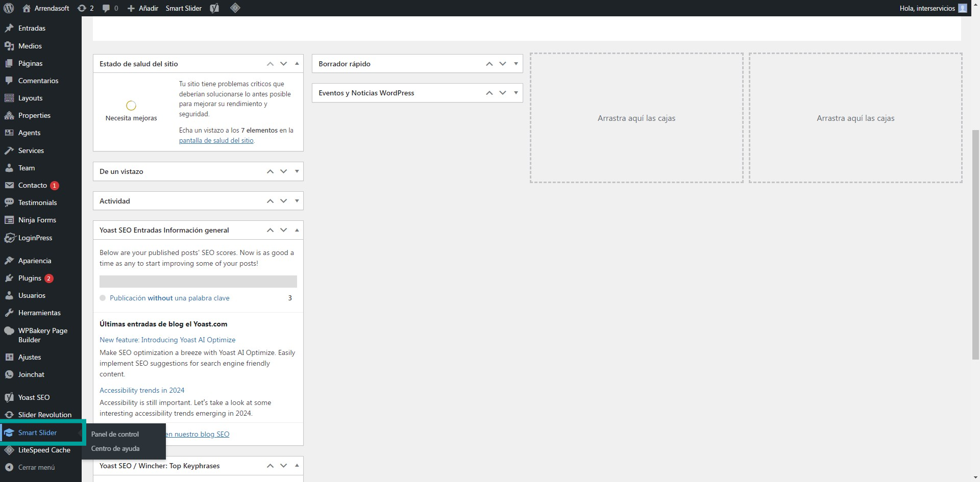The image size is (980, 482).
Task: Click the Services wrench icon
Action: [x=9, y=150]
